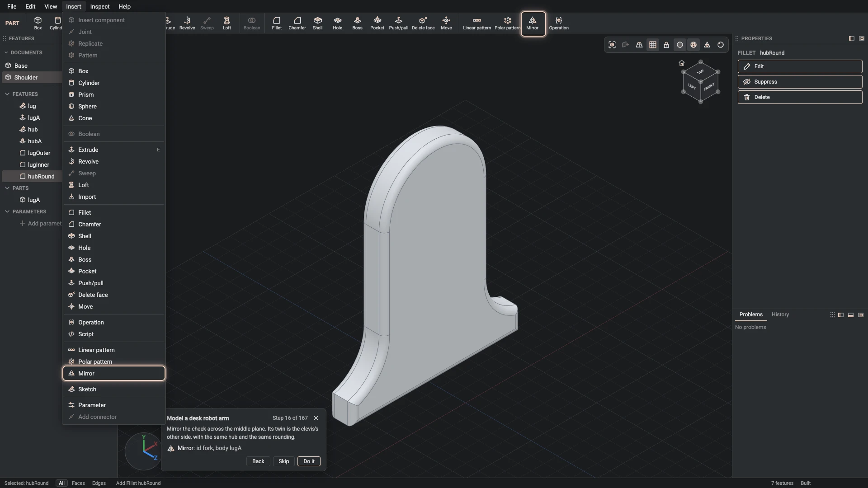Screen dimensions: 868x488
Task: Choose the Fillet tool in the toolbar
Action: 277,23
